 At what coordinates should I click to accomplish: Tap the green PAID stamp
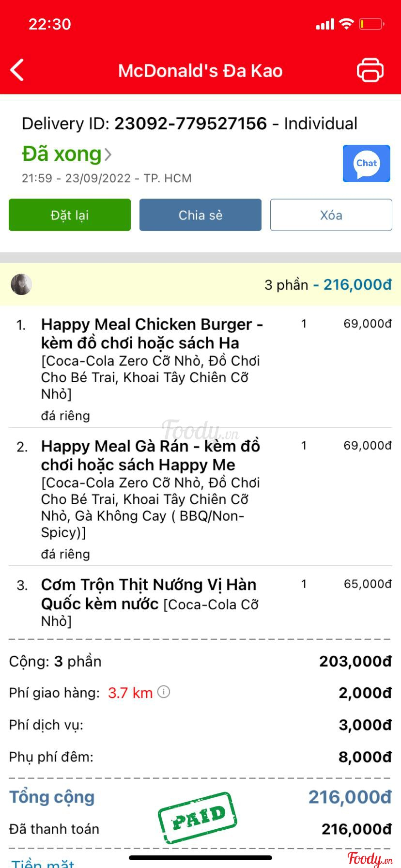[198, 818]
